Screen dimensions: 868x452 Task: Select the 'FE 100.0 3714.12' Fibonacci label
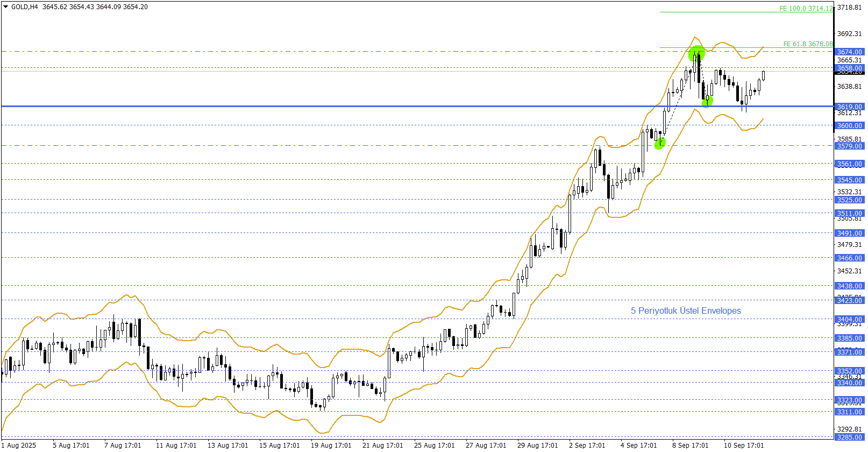tap(806, 9)
